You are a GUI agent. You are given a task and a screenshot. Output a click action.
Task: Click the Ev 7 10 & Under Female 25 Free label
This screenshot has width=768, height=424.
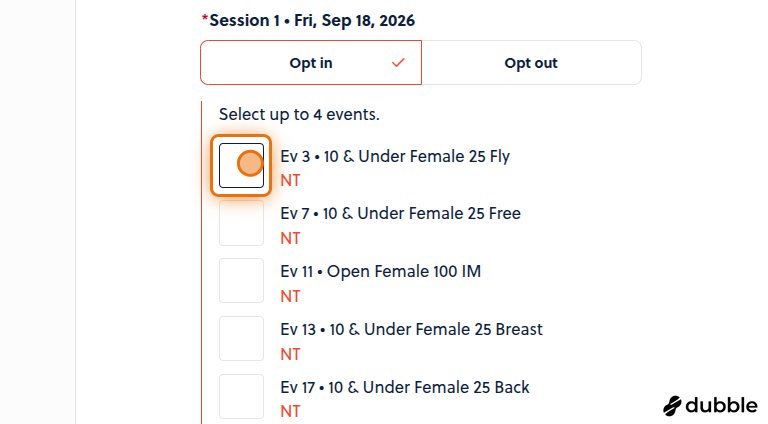point(400,213)
